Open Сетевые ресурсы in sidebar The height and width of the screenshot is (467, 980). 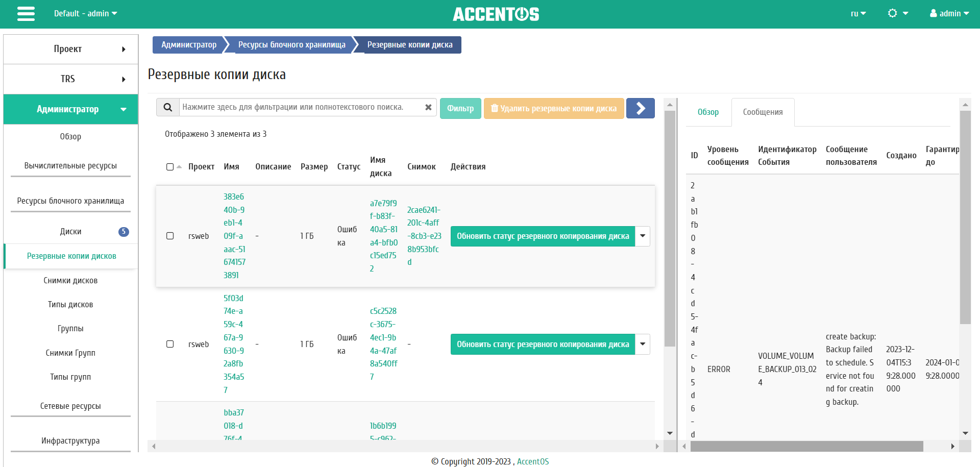(70, 406)
